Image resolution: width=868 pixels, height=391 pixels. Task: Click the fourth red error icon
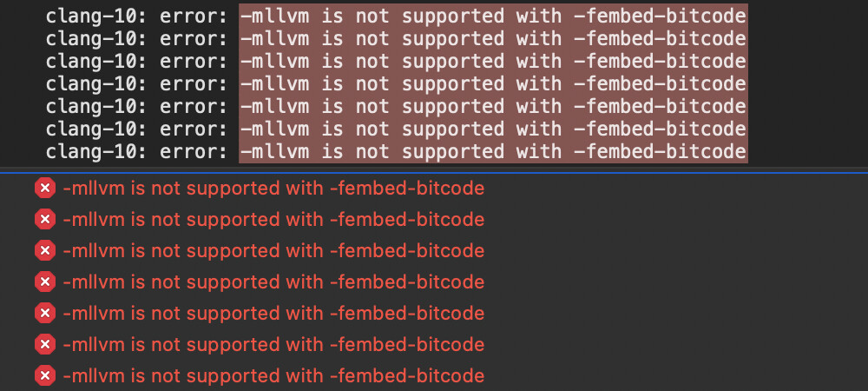pyautogui.click(x=44, y=282)
